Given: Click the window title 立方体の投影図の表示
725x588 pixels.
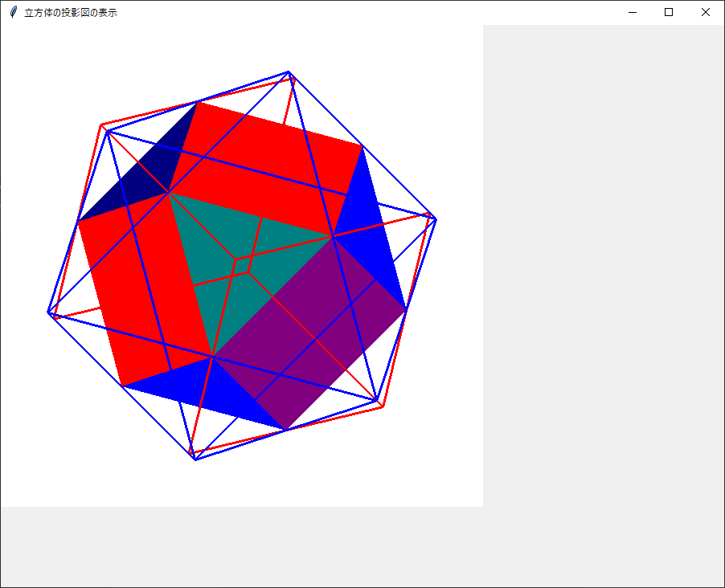Looking at the screenshot, I should tap(71, 13).
